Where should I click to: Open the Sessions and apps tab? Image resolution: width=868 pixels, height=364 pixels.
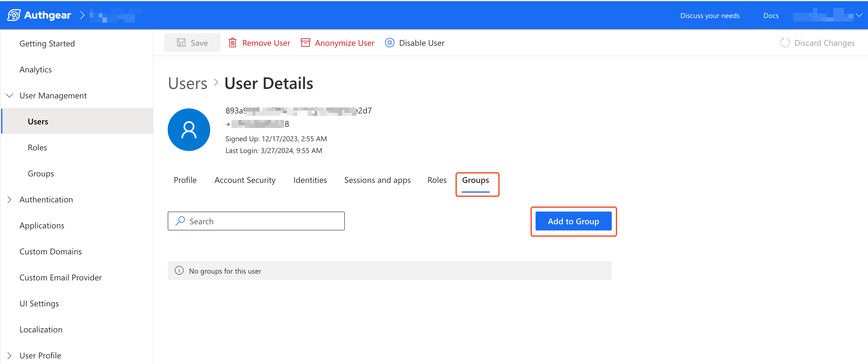[x=377, y=180]
